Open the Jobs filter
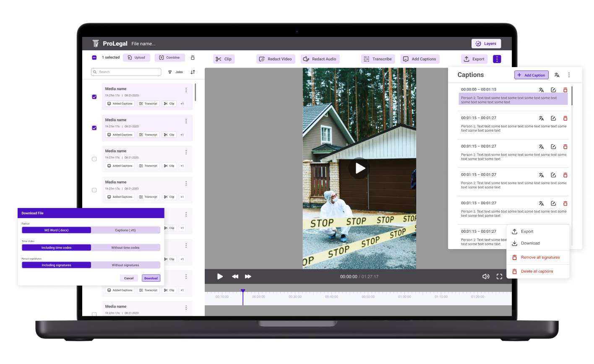This screenshot has height=364, width=594. (x=175, y=72)
